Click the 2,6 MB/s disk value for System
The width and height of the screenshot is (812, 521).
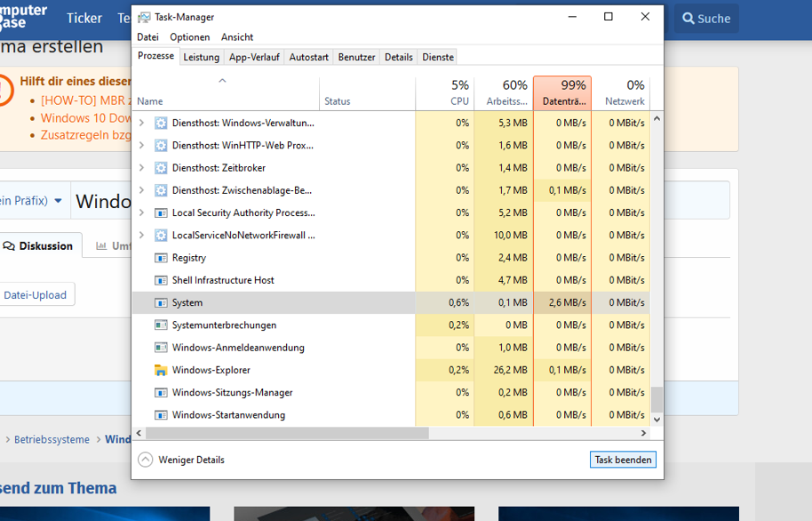coord(567,303)
